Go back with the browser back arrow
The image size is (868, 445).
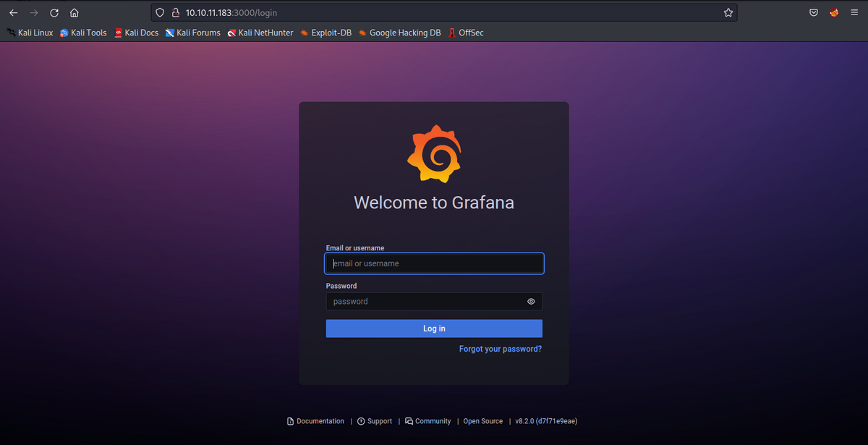point(13,13)
